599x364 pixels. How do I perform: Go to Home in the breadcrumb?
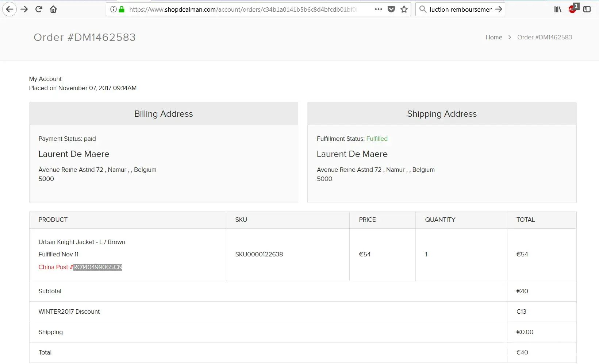[494, 37]
